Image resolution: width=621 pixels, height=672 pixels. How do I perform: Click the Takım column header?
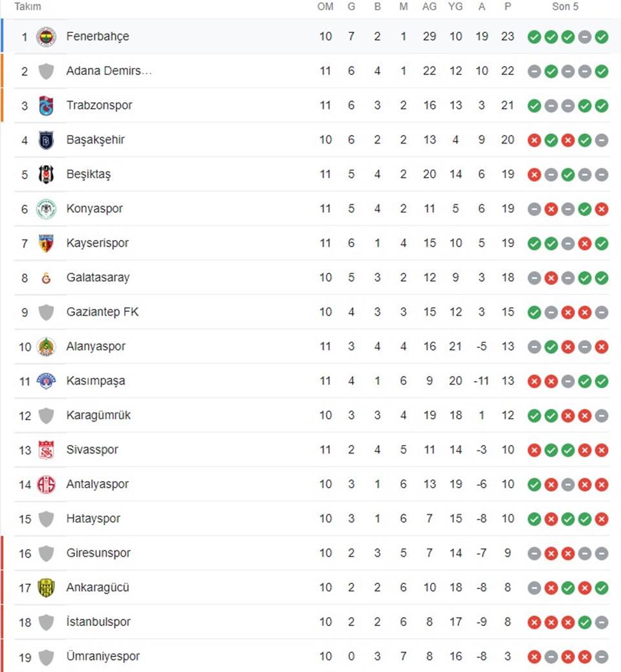click(27, 6)
